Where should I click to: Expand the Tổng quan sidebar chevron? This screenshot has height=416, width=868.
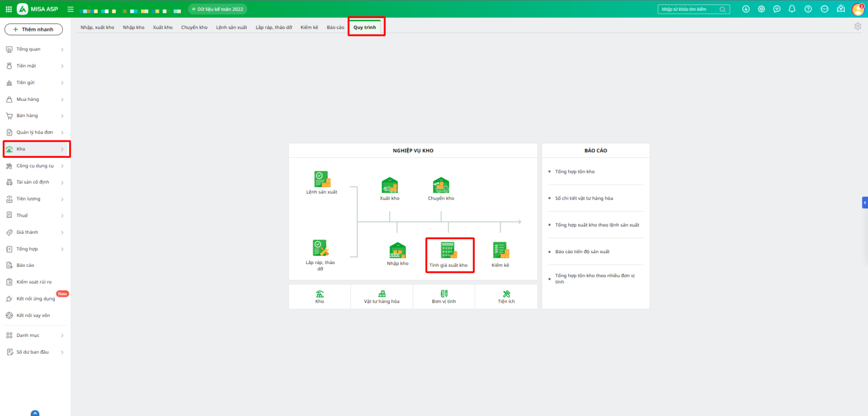pos(62,49)
